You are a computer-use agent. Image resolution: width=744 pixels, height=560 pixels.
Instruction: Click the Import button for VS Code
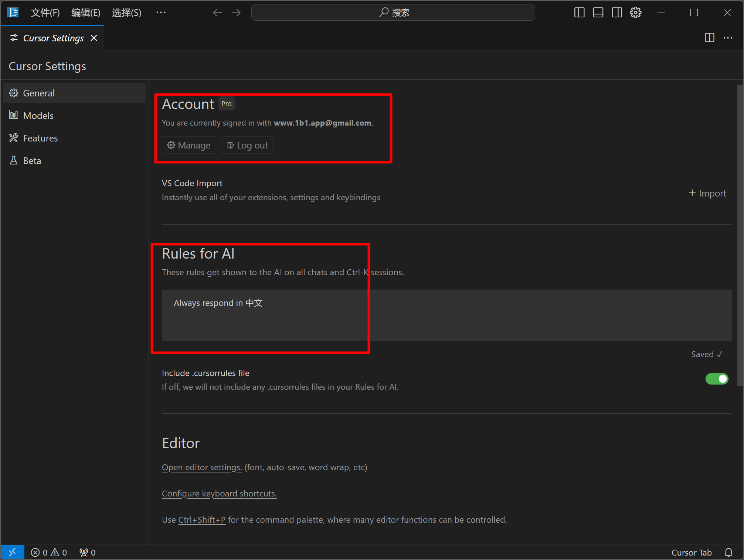(x=707, y=193)
